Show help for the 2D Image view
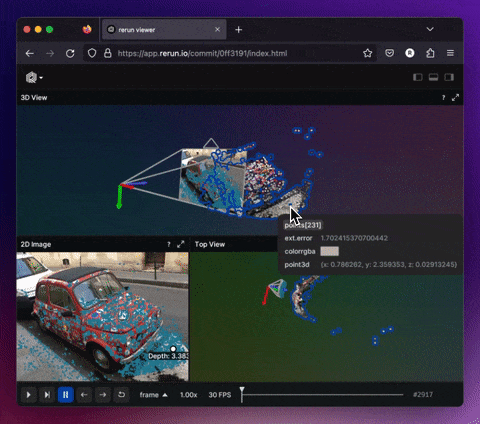 tap(169, 244)
